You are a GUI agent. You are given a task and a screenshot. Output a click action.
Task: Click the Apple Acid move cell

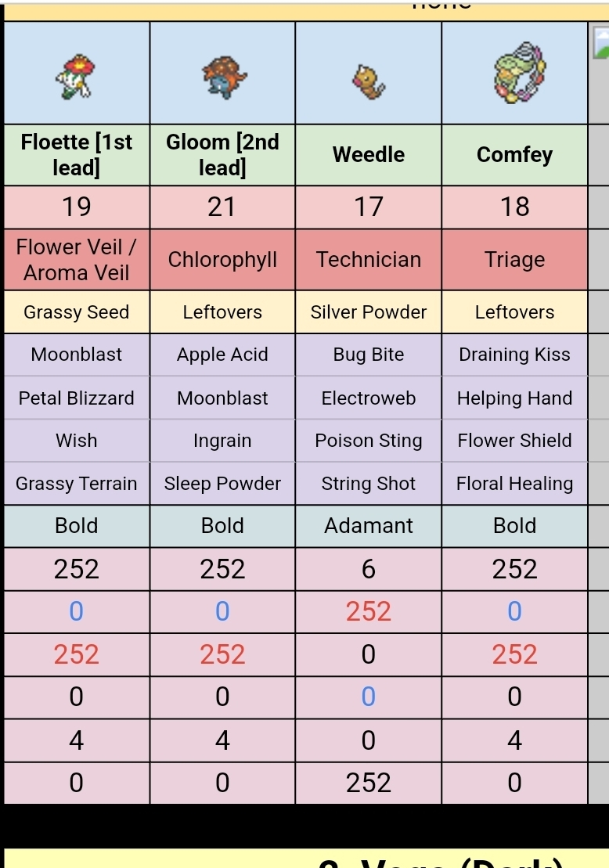pyautogui.click(x=222, y=355)
